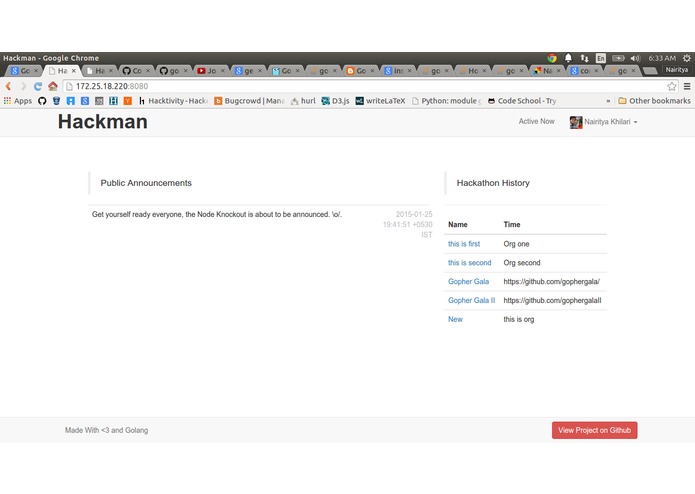
Task: Open the Gopher Gala link
Action: tap(468, 281)
